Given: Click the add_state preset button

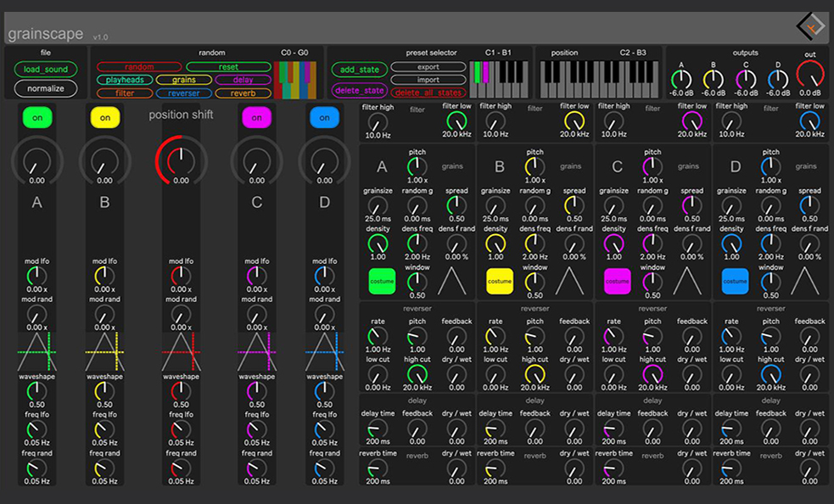Looking at the screenshot, I should pos(359,70).
